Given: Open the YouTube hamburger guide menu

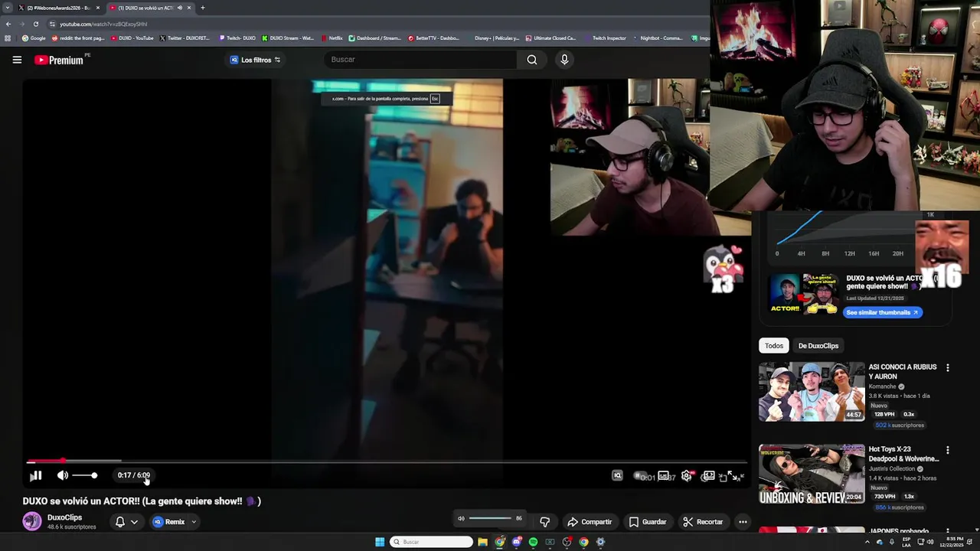Looking at the screenshot, I should pos(17,60).
